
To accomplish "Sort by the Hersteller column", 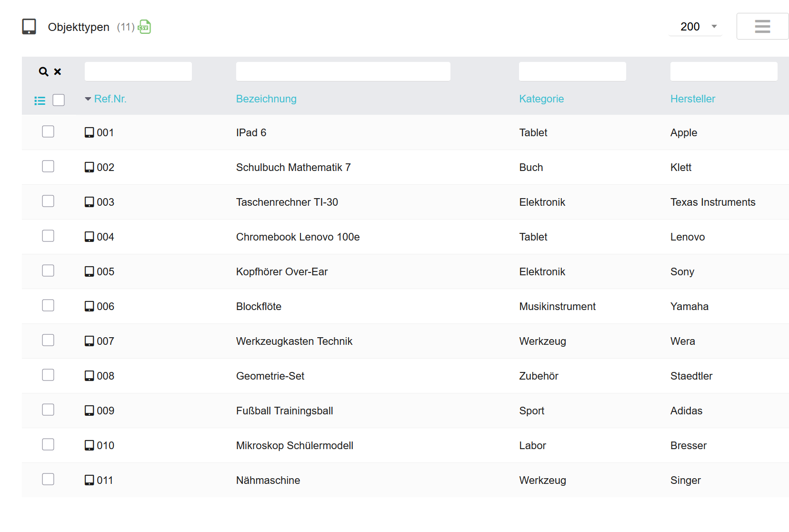I will pos(693,99).
